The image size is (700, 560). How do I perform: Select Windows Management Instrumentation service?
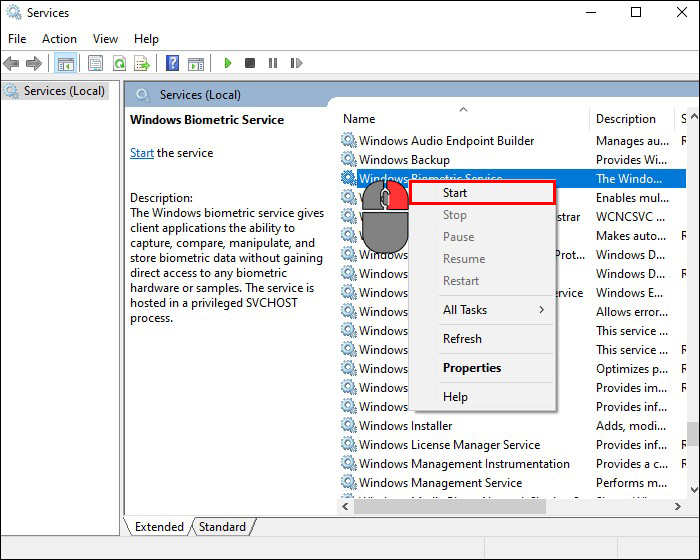coord(464,464)
